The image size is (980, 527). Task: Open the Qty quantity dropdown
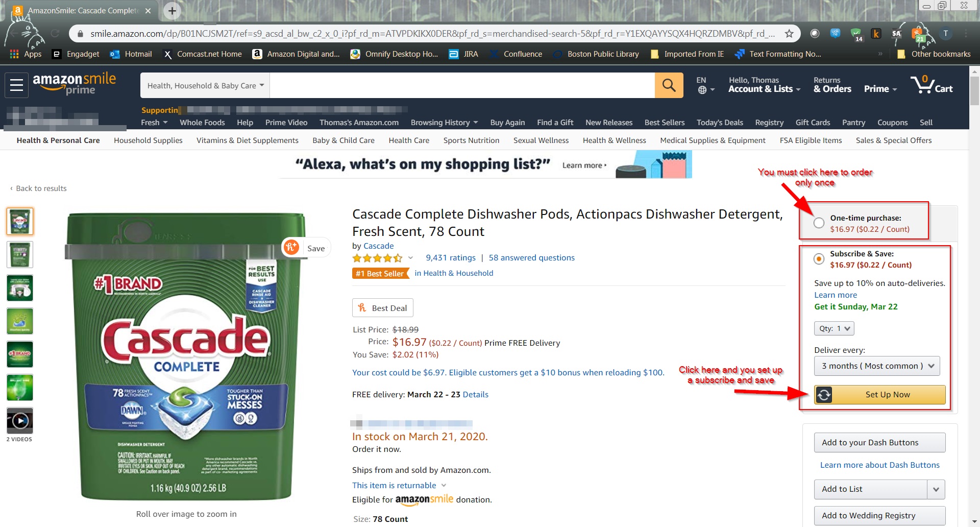coord(834,328)
